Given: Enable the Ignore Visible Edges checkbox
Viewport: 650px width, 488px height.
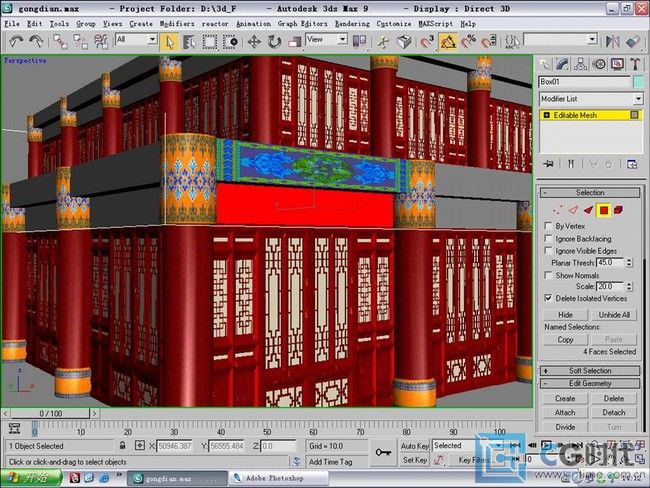Looking at the screenshot, I should [x=548, y=250].
